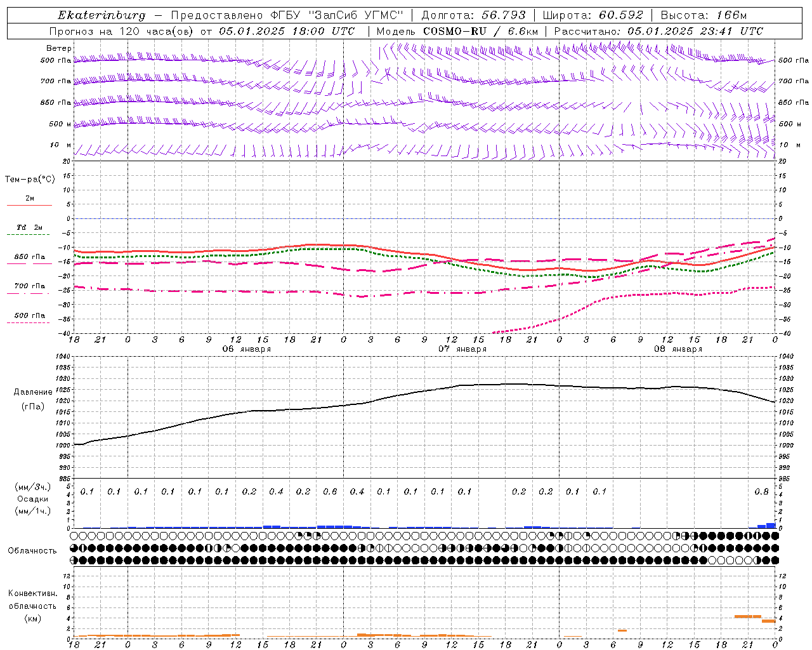Click the Облачность cloud cover label
This screenshot has height=650, width=812.
[x=32, y=551]
